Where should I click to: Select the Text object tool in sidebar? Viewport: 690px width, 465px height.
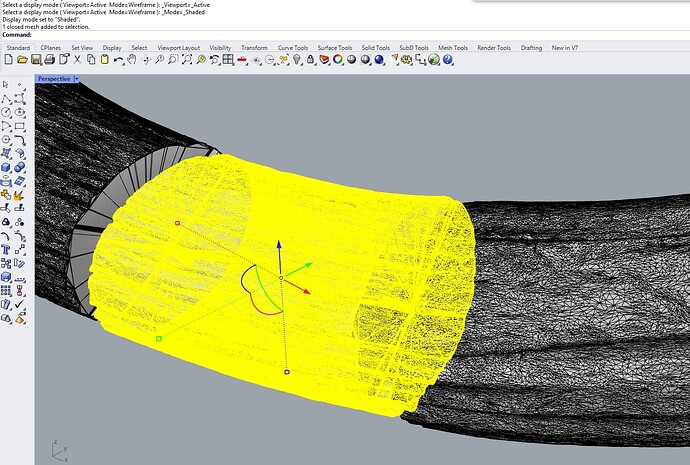6,250
